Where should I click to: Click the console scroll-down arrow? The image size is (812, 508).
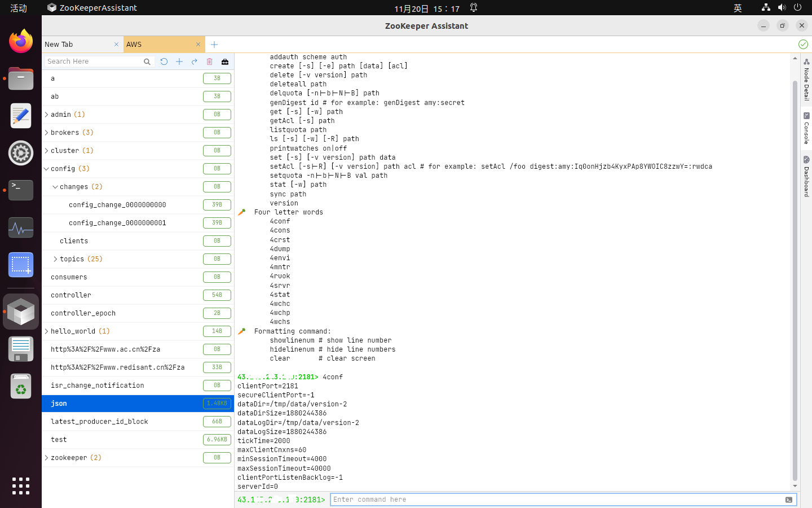tap(795, 486)
